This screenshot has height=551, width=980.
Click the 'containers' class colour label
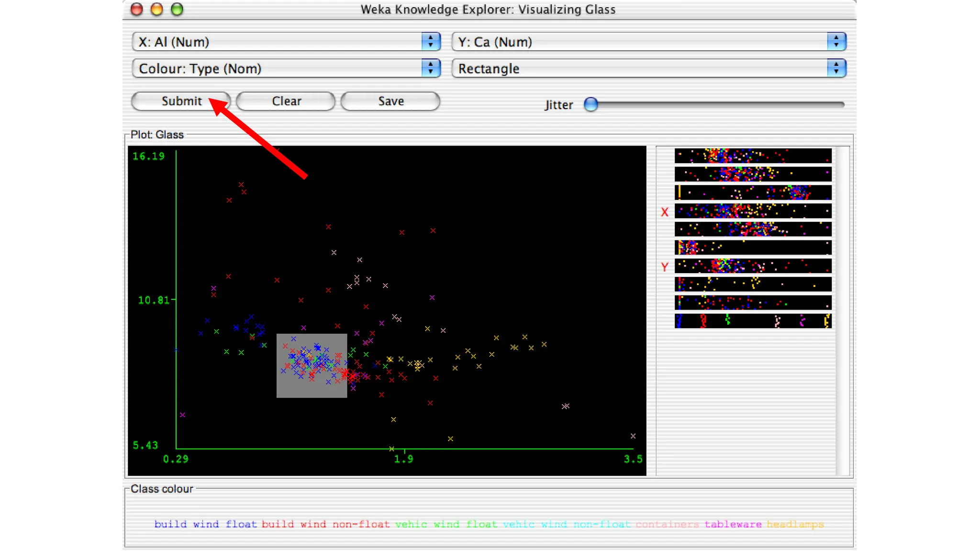coord(667,525)
